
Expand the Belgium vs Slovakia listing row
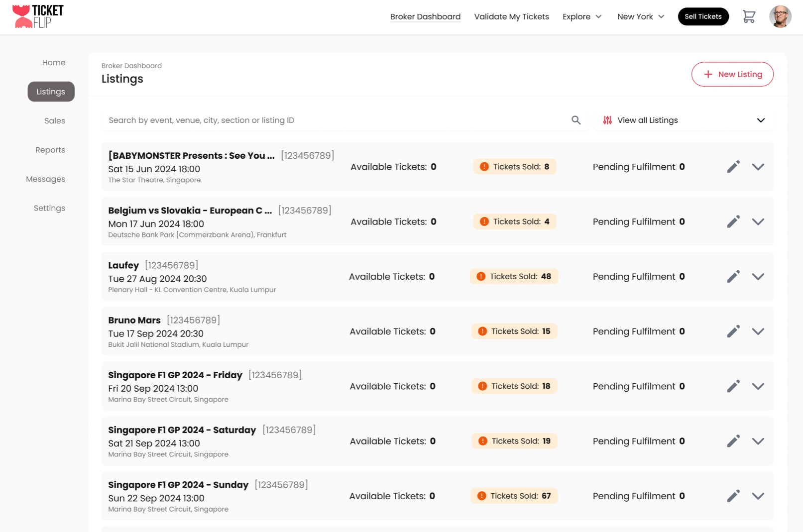pyautogui.click(x=758, y=221)
